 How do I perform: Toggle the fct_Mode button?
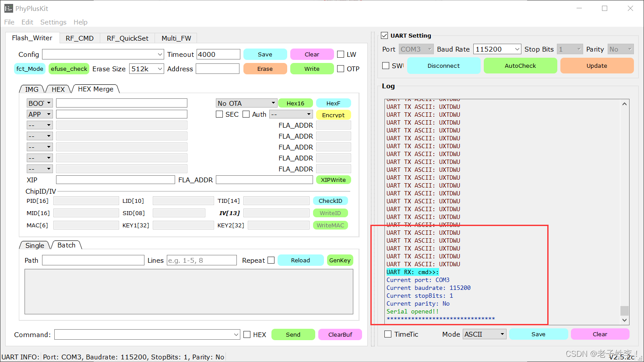pos(30,69)
